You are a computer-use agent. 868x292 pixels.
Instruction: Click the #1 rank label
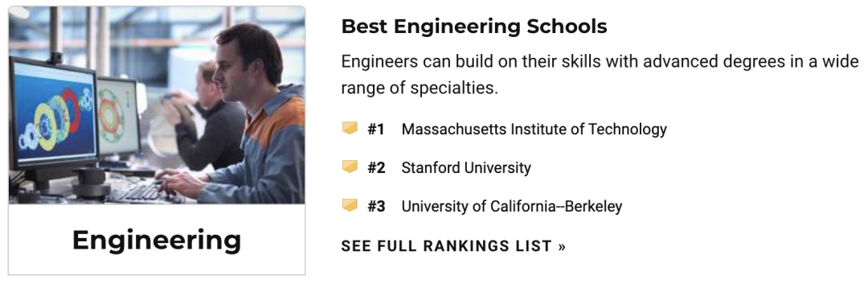click(x=376, y=129)
